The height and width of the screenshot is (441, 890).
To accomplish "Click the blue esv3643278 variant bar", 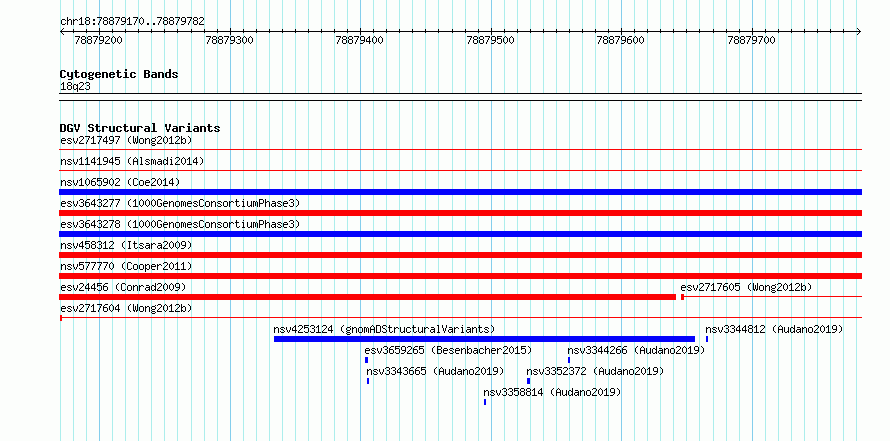I will (x=461, y=234).
